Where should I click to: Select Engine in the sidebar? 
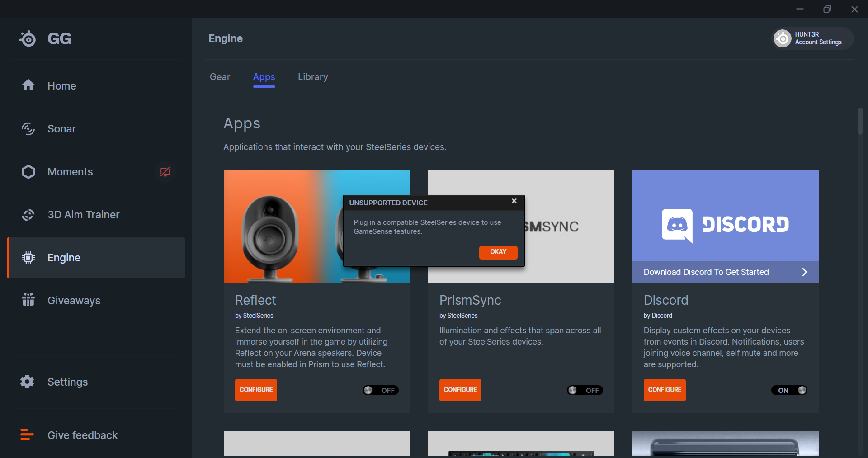point(96,258)
